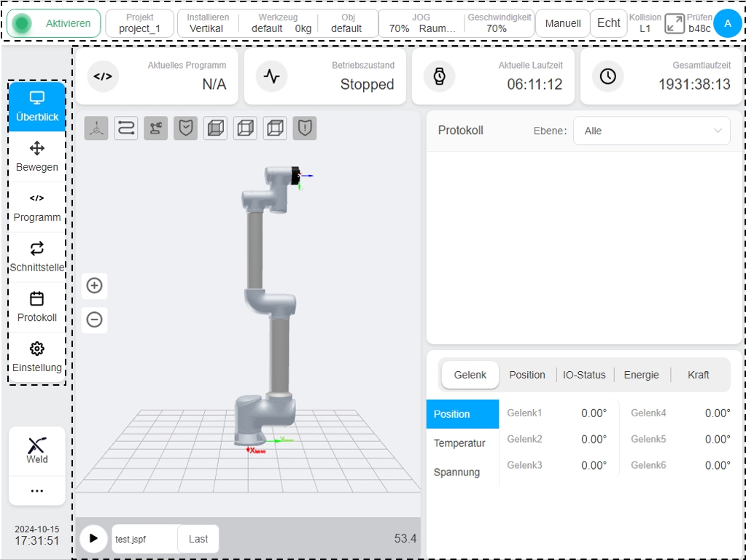Click the Gelenk6 0.00° value
The image size is (746, 560).
pyautogui.click(x=718, y=465)
